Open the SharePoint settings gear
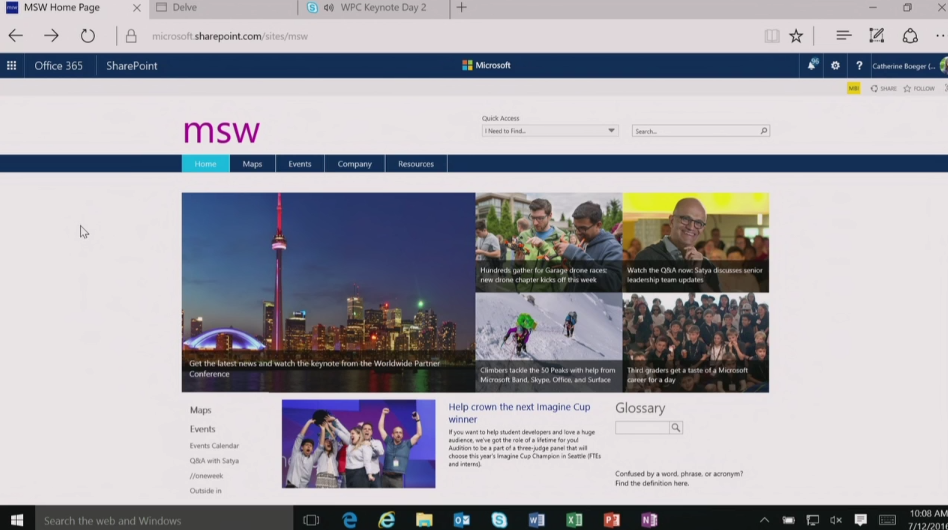The height and width of the screenshot is (530, 948). point(836,66)
